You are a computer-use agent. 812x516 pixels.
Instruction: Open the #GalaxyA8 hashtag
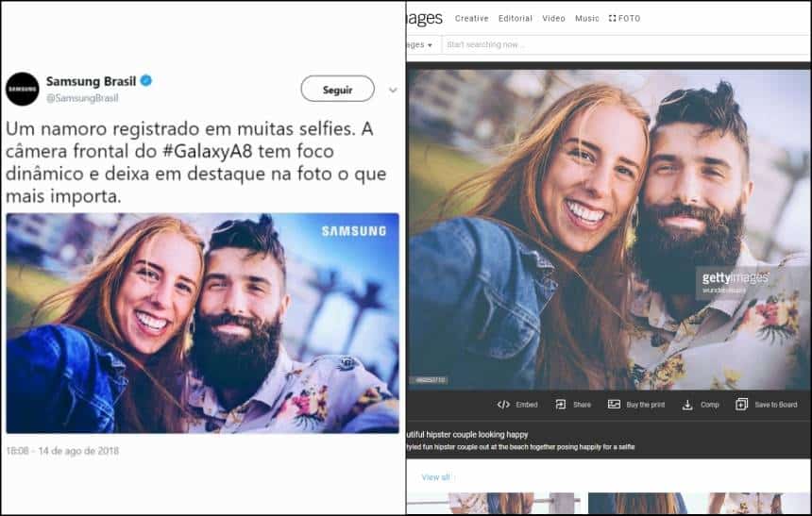[207, 151]
